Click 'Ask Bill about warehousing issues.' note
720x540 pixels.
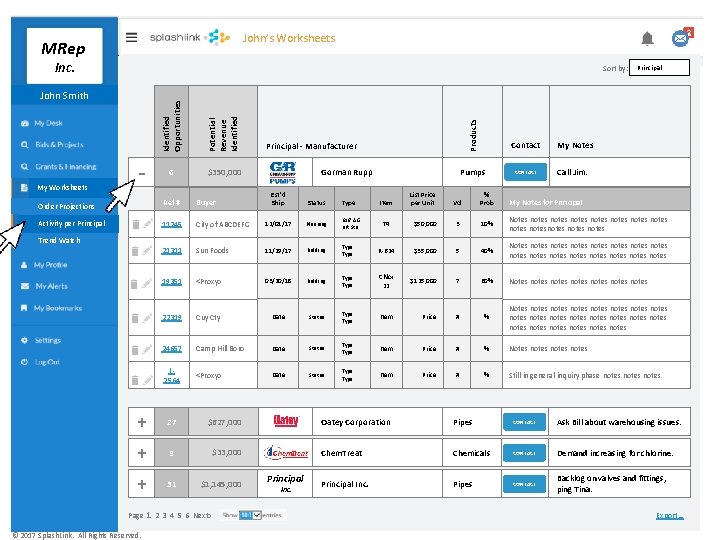(619, 422)
